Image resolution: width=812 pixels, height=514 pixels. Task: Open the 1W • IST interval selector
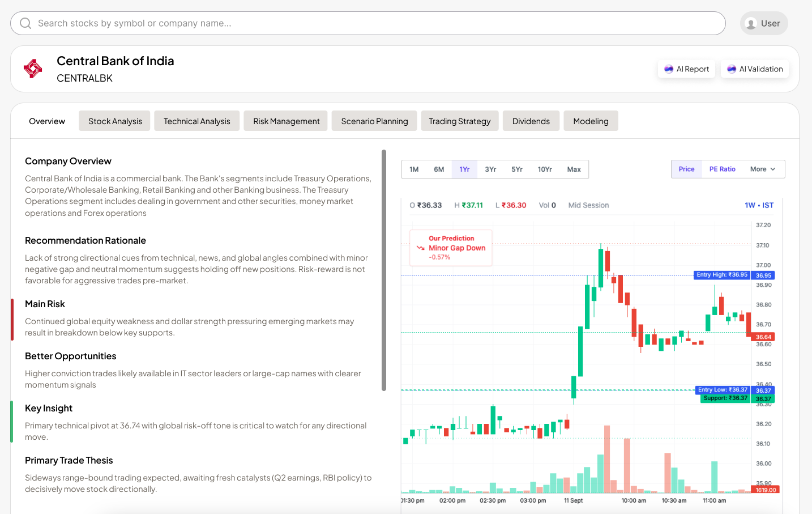click(x=759, y=205)
